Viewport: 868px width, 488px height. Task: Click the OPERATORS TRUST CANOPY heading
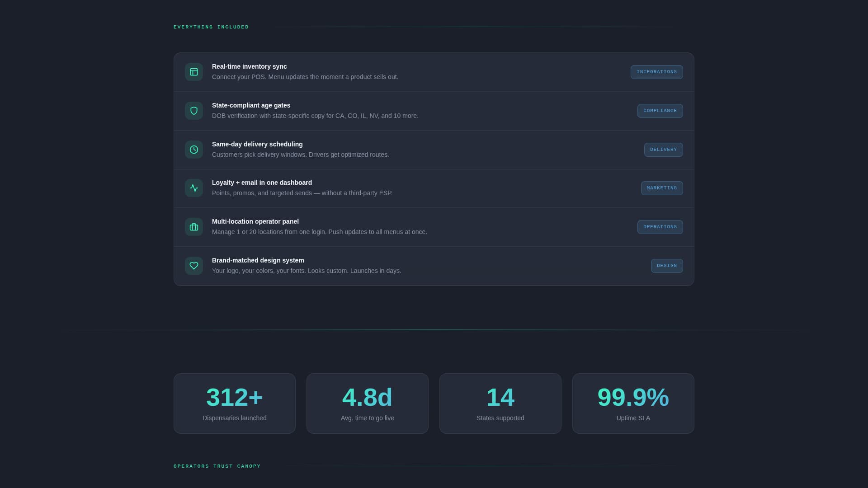pos(217,466)
